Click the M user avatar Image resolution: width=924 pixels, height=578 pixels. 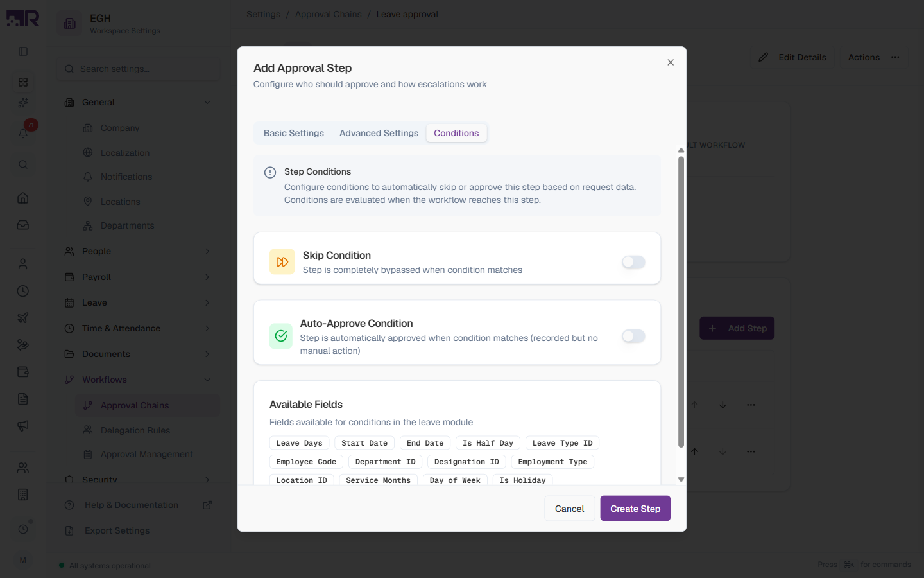coord(23,560)
